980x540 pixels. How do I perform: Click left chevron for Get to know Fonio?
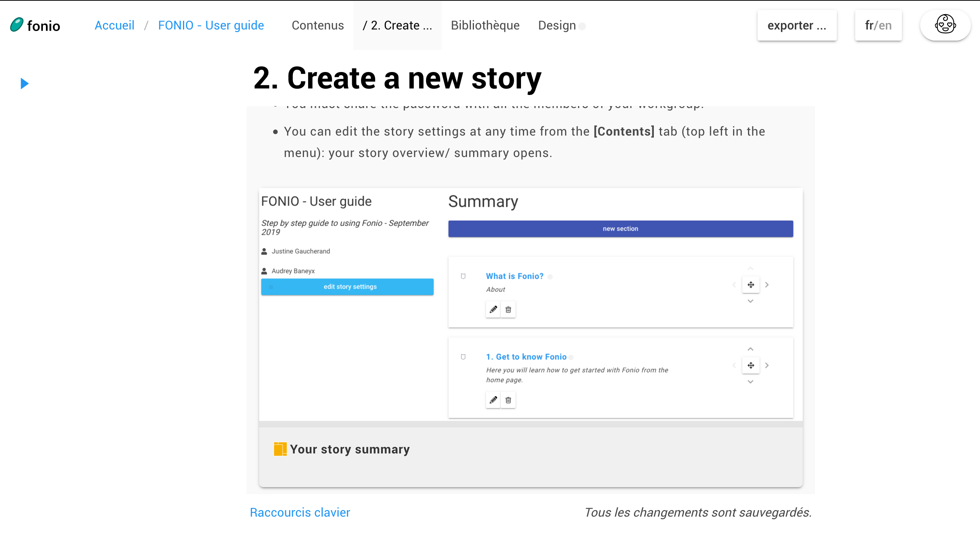pos(734,365)
